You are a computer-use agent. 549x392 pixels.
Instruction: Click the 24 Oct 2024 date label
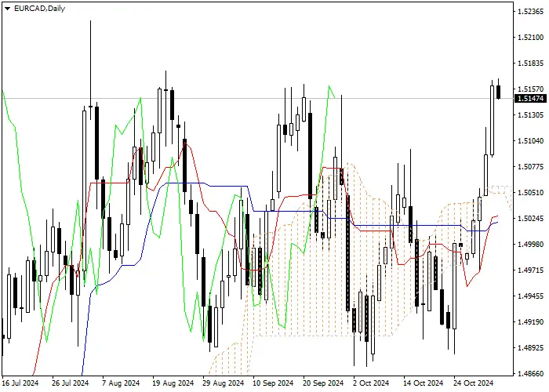[x=474, y=383]
